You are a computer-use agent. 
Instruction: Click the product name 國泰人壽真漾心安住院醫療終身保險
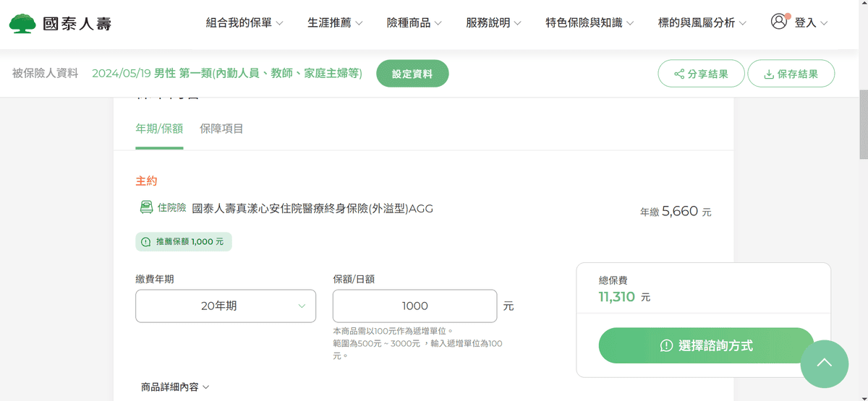pyautogui.click(x=313, y=209)
